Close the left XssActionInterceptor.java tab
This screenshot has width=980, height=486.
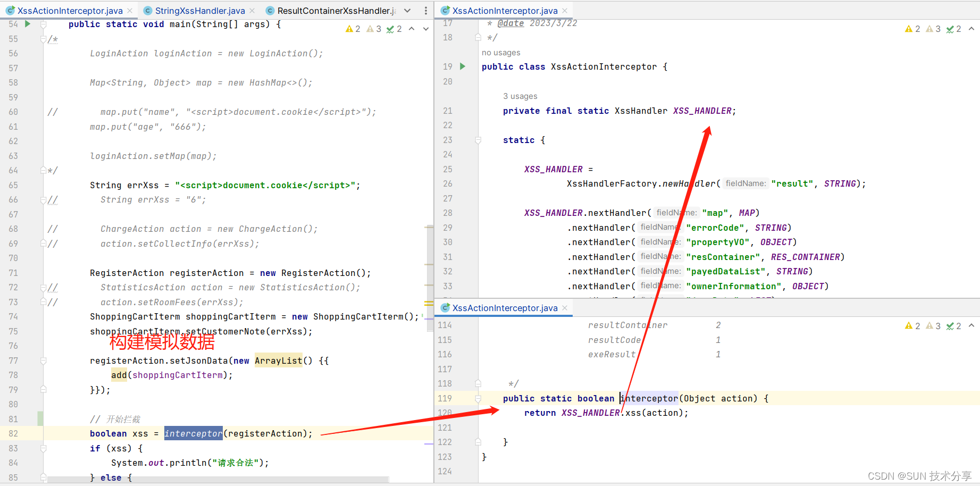(131, 11)
